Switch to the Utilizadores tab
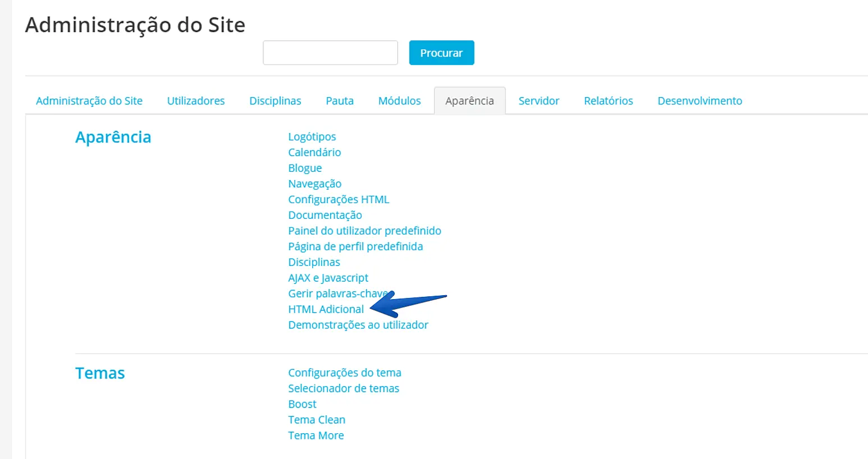 coord(196,101)
